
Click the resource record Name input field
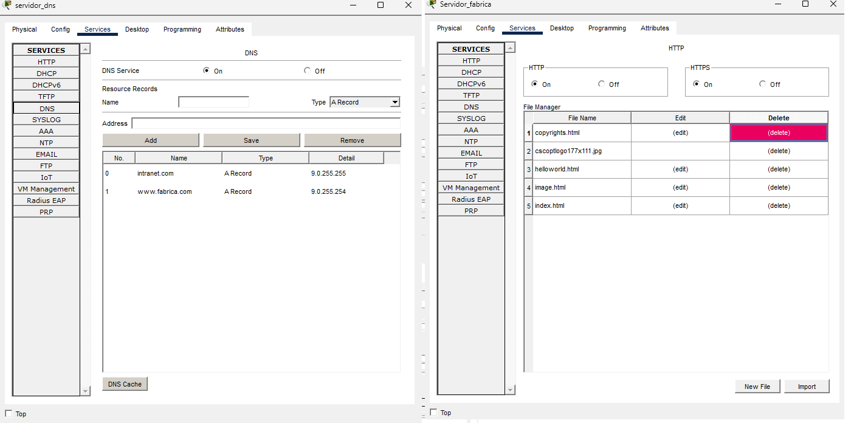pos(213,102)
